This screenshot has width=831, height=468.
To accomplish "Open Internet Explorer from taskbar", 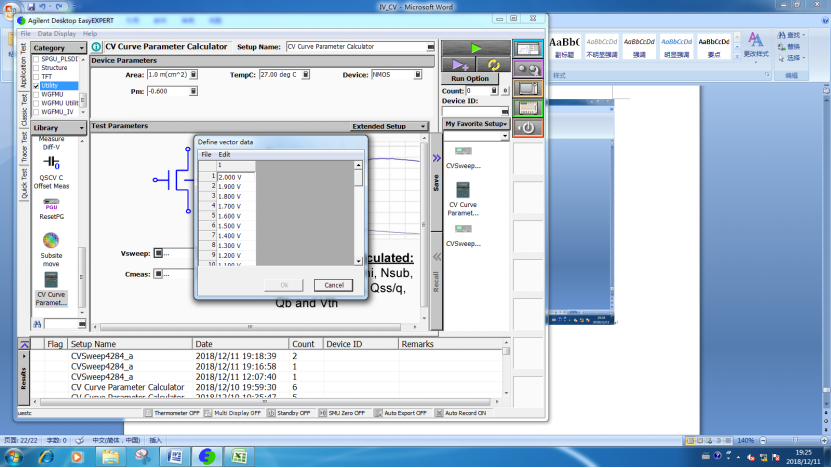I will pos(47,457).
